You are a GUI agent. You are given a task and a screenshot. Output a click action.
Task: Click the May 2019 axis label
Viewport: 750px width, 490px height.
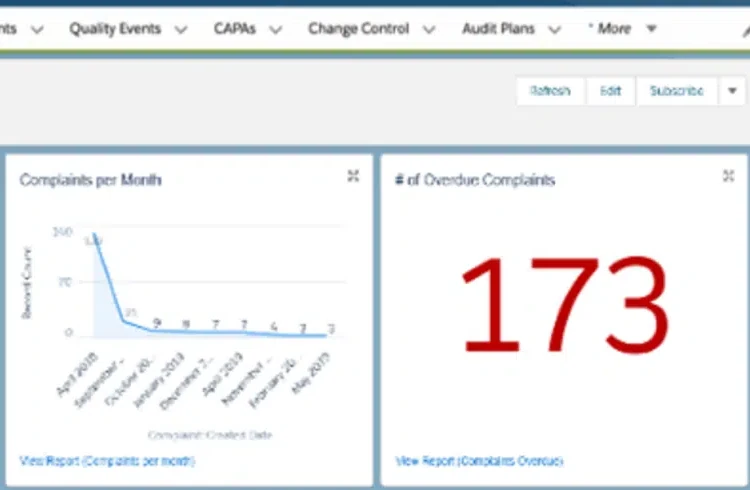point(310,373)
